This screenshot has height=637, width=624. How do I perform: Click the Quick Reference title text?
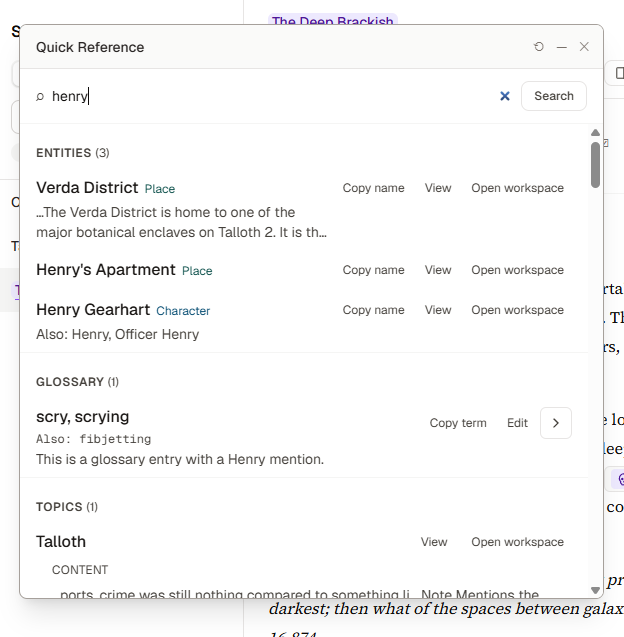pos(90,47)
